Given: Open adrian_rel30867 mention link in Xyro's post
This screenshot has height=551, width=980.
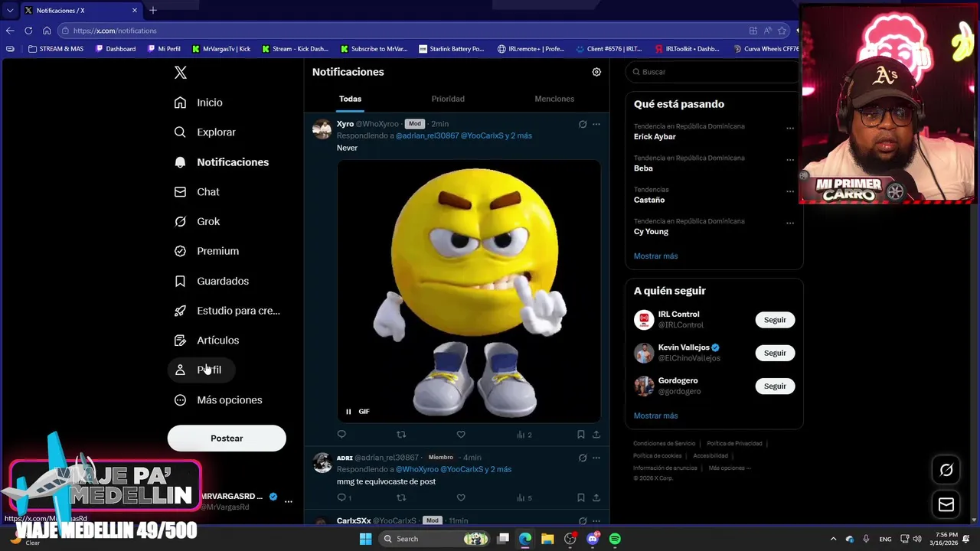Looking at the screenshot, I should tap(427, 135).
